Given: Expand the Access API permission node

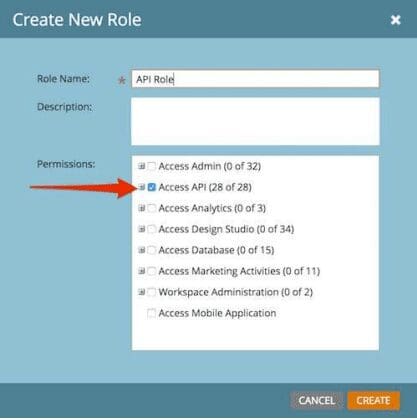Looking at the screenshot, I should 142,187.
